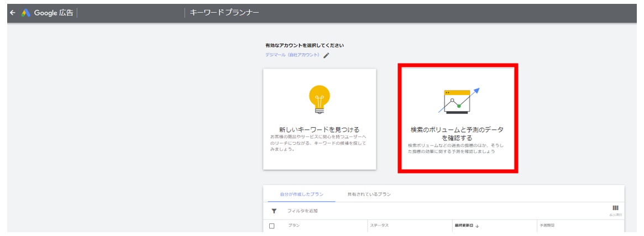Switch to the 自分が作成したプラン tab

coord(301,194)
